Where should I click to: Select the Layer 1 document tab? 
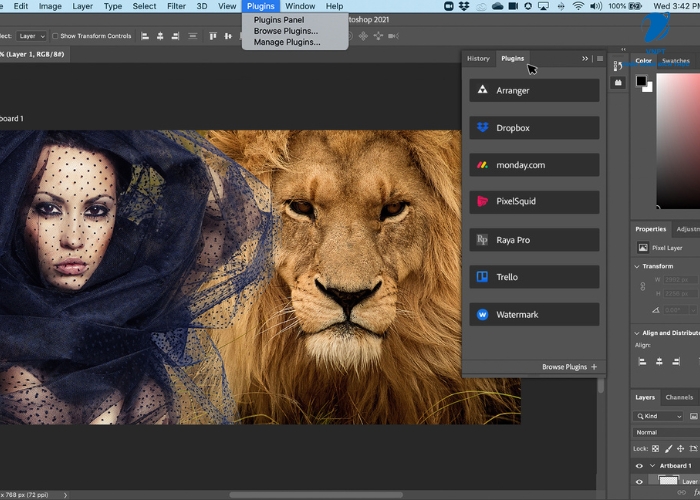click(x=34, y=54)
